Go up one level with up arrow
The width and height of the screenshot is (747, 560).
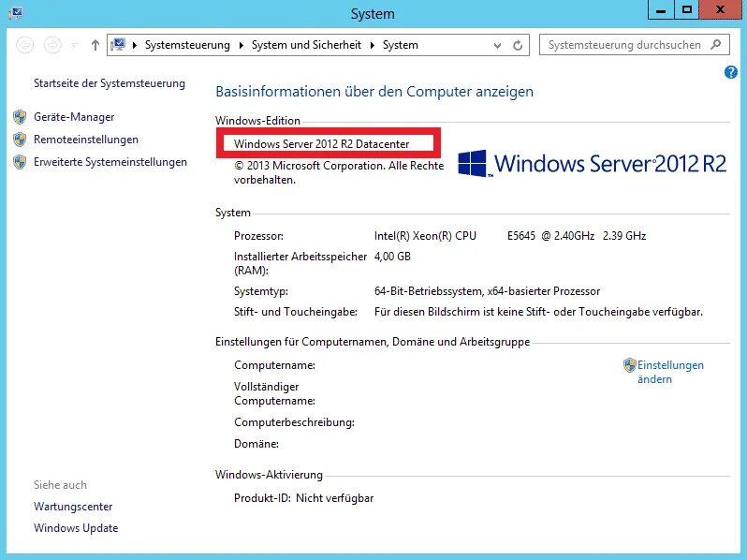click(x=95, y=45)
